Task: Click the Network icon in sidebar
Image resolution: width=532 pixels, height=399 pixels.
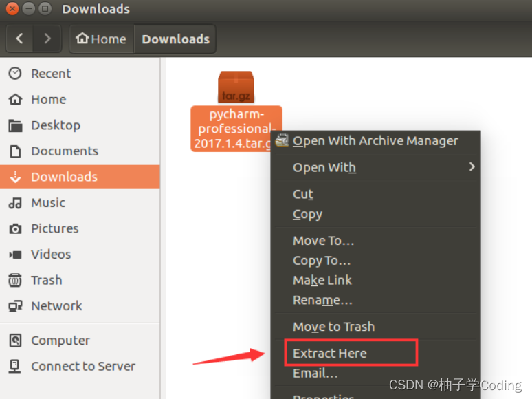Action: (15, 306)
